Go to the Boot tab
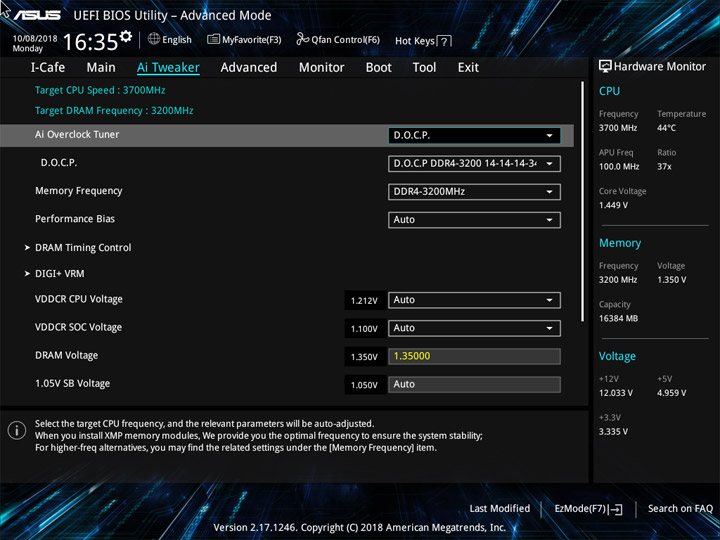The width and height of the screenshot is (720, 540). point(379,68)
